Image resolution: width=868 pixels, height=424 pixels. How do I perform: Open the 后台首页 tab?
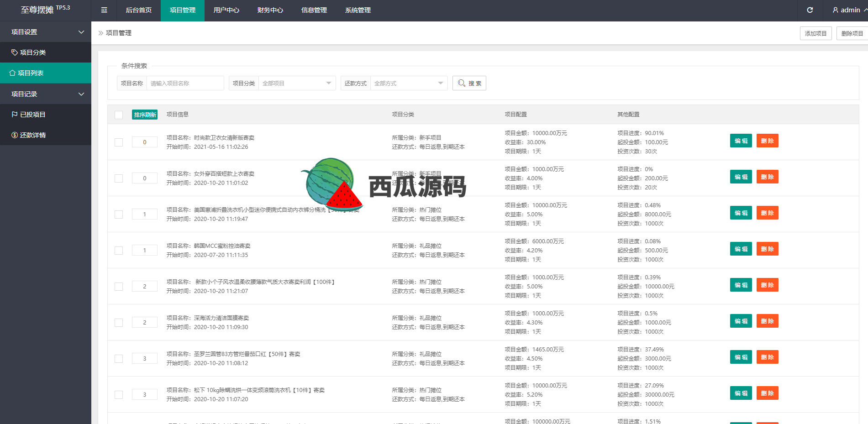139,10
